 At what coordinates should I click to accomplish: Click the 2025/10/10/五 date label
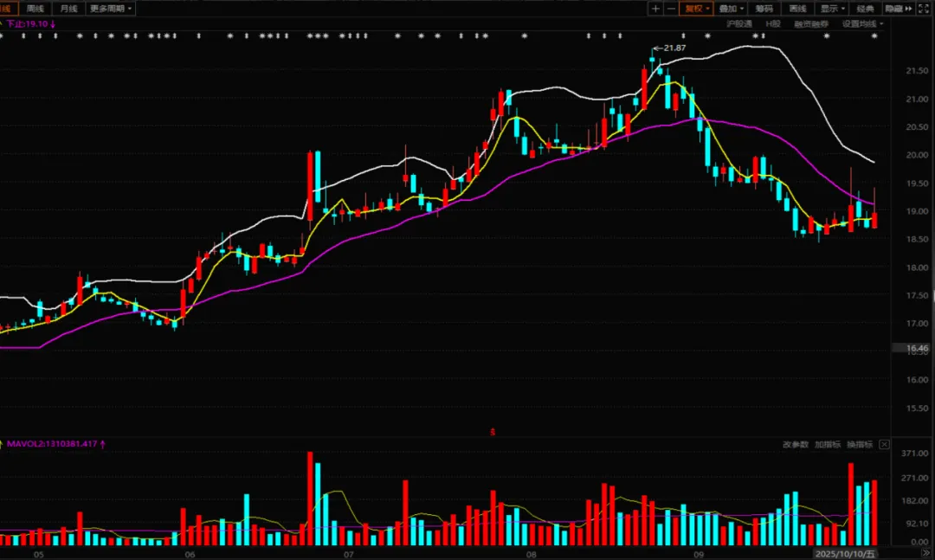846,554
